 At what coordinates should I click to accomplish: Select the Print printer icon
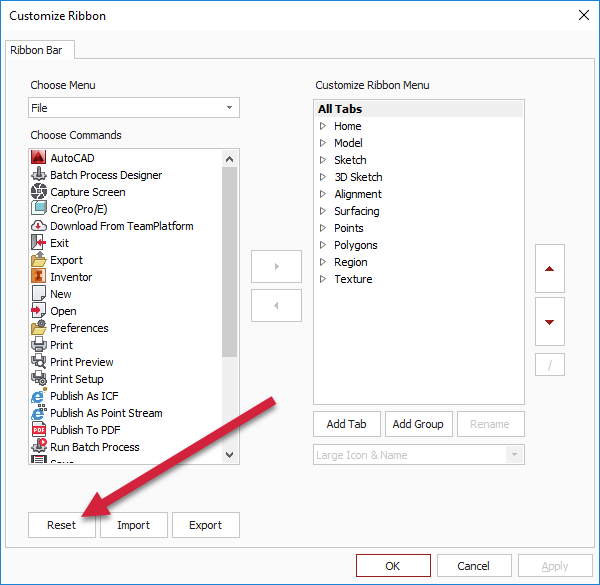(39, 345)
